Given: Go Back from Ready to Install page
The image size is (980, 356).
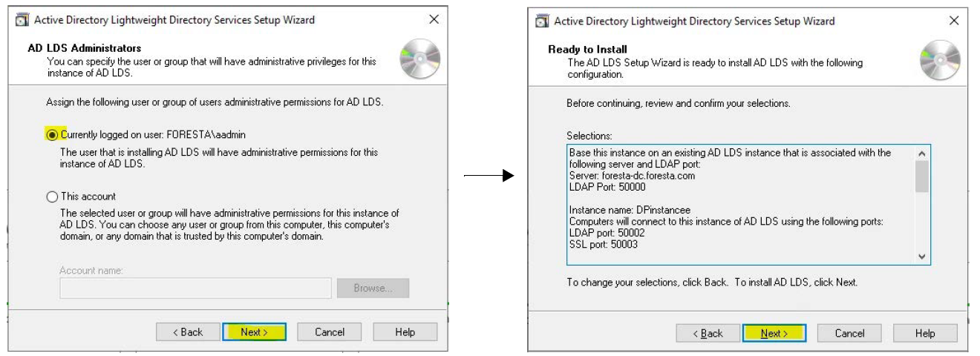Looking at the screenshot, I should point(708,334).
